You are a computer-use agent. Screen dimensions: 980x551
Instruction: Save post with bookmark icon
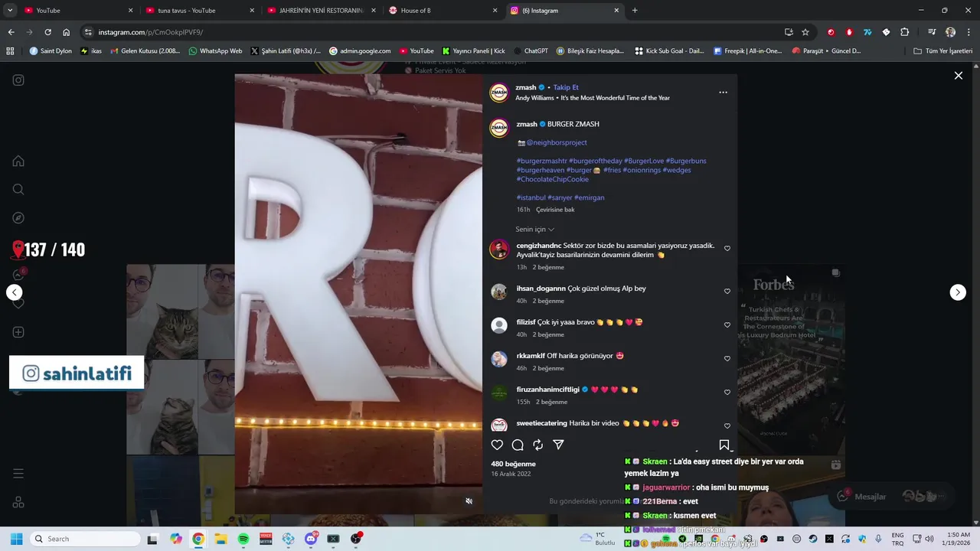coord(724,445)
